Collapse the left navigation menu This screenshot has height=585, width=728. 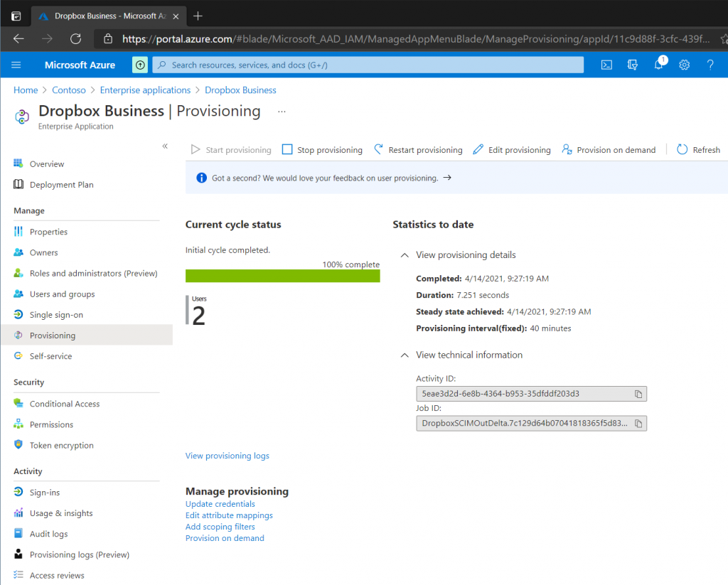point(165,146)
